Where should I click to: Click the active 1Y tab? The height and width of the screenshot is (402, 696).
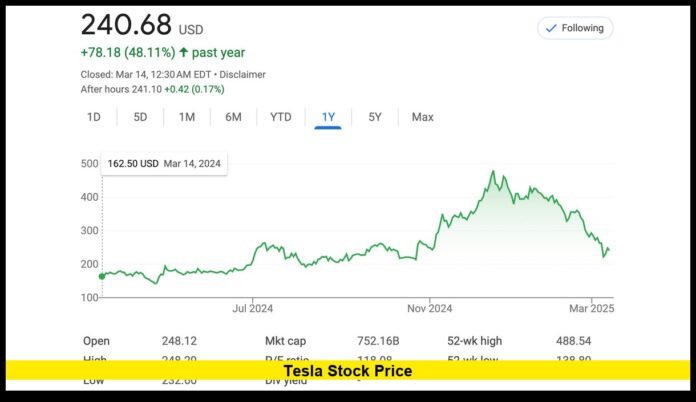click(x=328, y=117)
